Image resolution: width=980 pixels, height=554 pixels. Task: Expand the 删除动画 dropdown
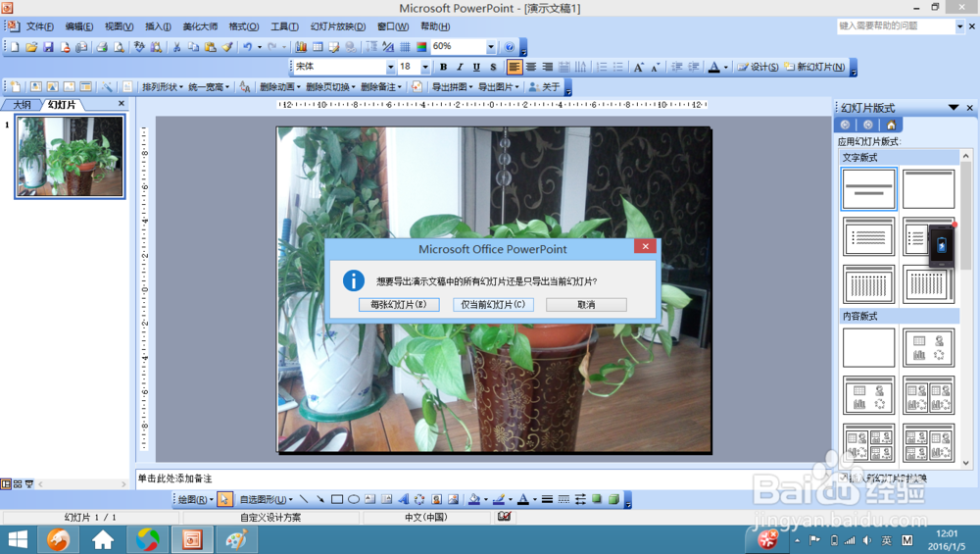280,87
